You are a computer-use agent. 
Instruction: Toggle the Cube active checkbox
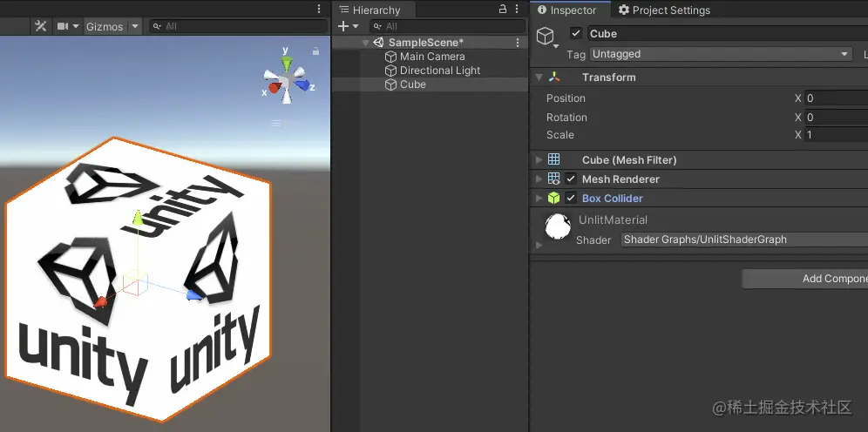[x=576, y=33]
